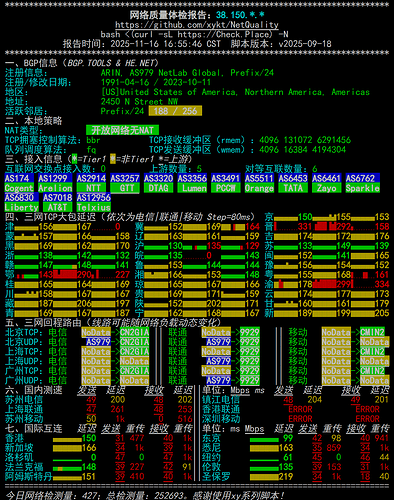
Task: Click the 二、本地策略 section heading
Action: (33, 121)
